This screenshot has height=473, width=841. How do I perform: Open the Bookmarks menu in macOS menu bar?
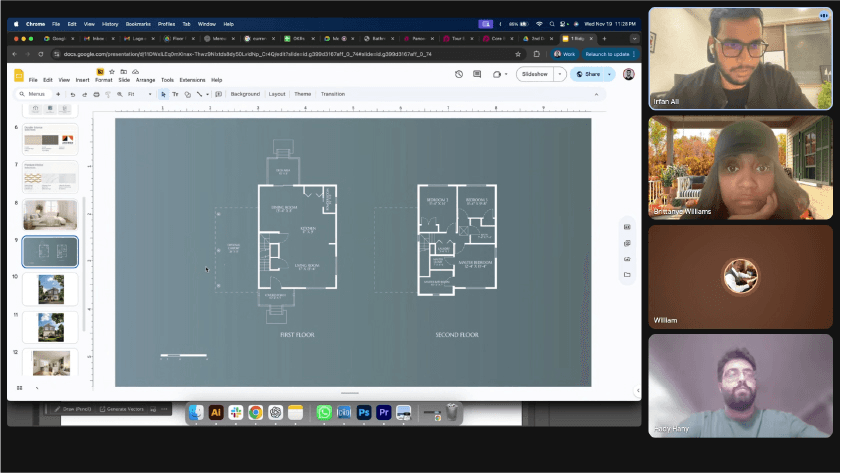tap(138, 24)
